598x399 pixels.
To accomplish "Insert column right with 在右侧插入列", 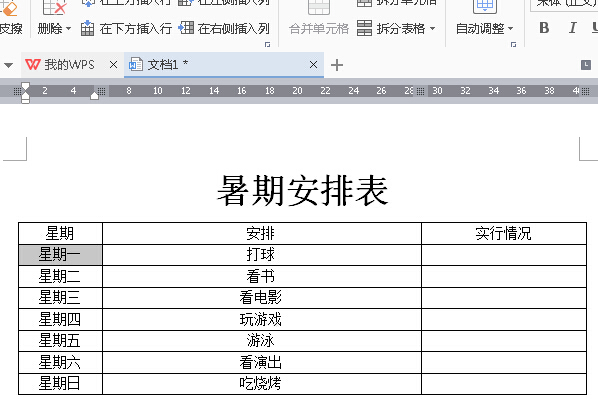I will coord(224,28).
